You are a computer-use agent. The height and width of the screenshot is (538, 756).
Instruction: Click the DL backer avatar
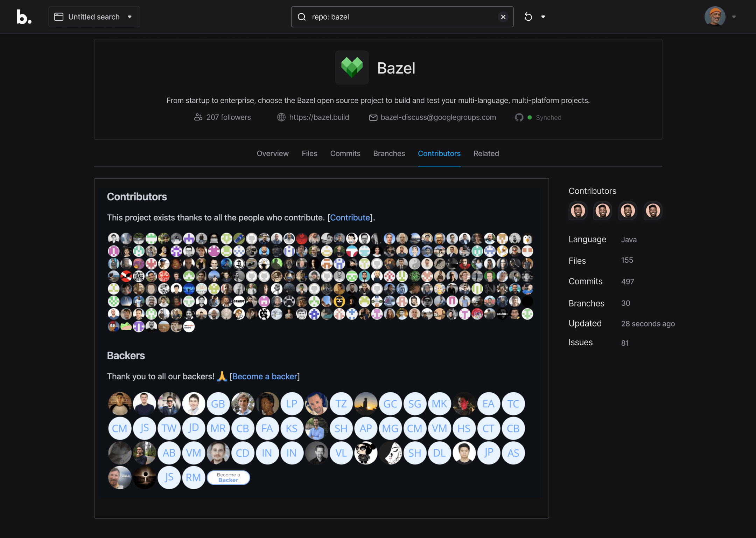[x=439, y=453]
